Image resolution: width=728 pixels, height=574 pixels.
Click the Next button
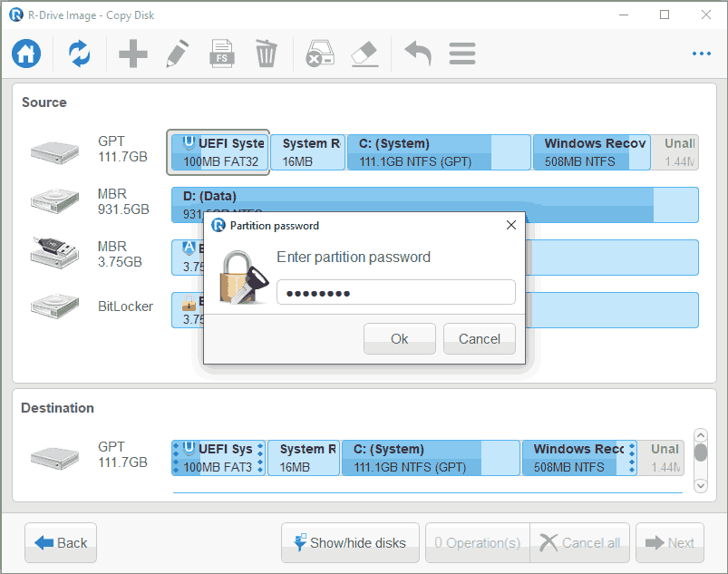point(670,542)
